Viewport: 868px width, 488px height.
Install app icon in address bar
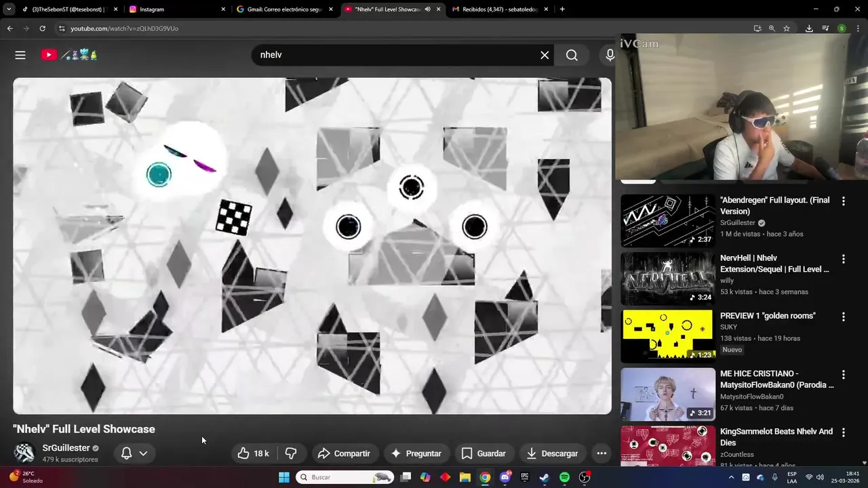(x=757, y=28)
